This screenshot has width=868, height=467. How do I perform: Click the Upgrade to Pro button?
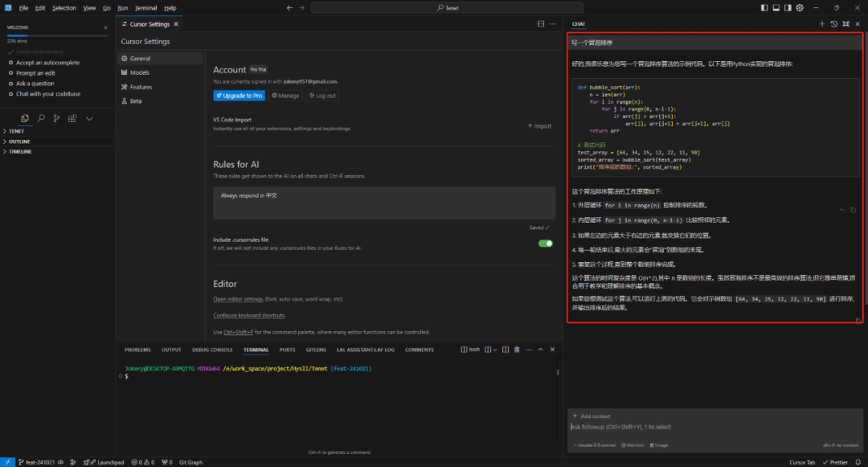239,96
